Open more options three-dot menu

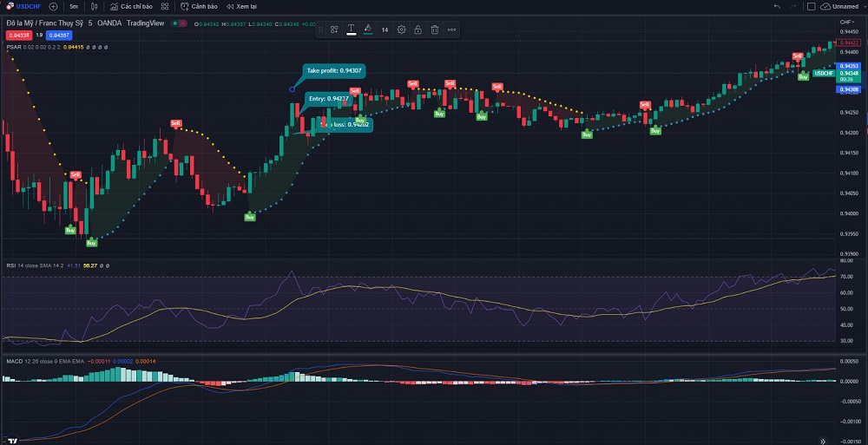click(451, 29)
